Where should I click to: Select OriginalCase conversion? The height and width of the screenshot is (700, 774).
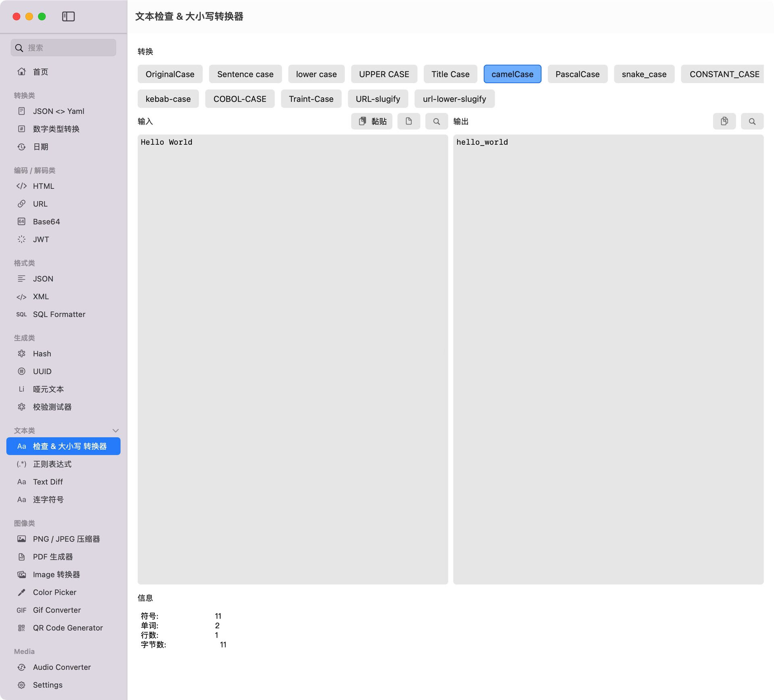170,74
